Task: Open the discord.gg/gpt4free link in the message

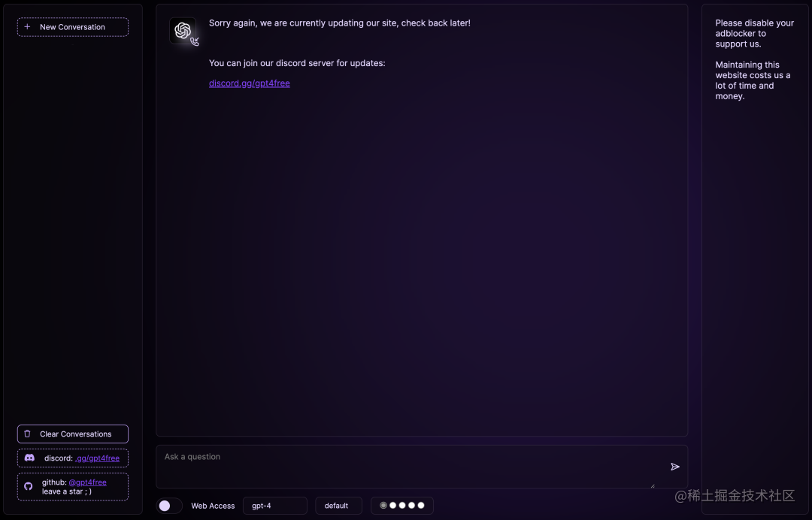Action: coord(249,83)
